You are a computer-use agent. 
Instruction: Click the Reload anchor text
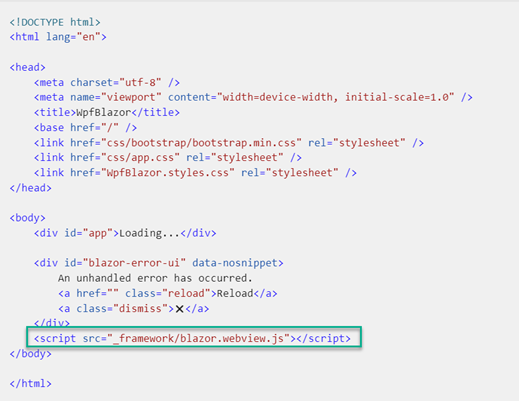[235, 293]
